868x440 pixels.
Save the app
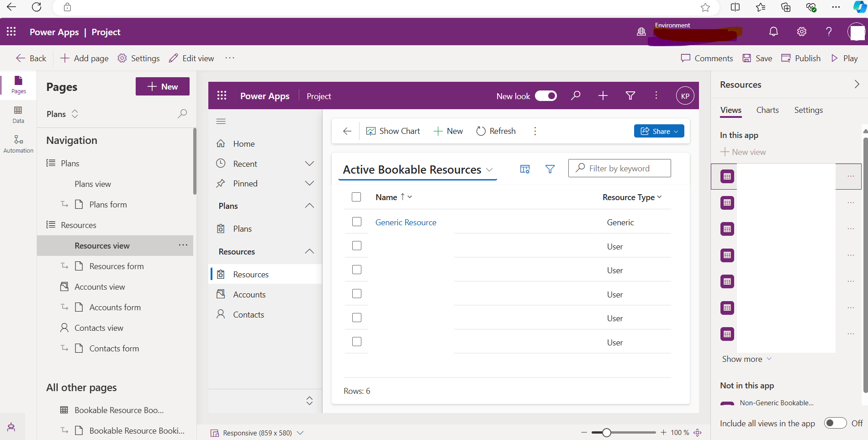[x=757, y=58]
